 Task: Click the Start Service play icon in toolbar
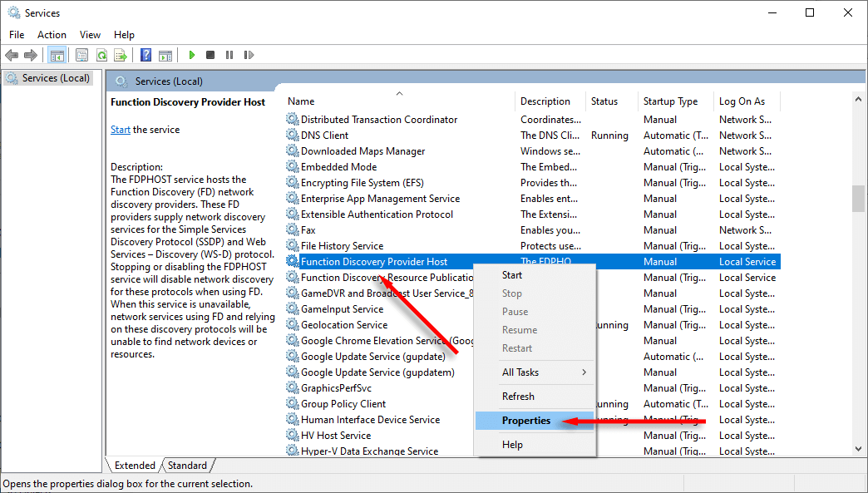coord(191,55)
